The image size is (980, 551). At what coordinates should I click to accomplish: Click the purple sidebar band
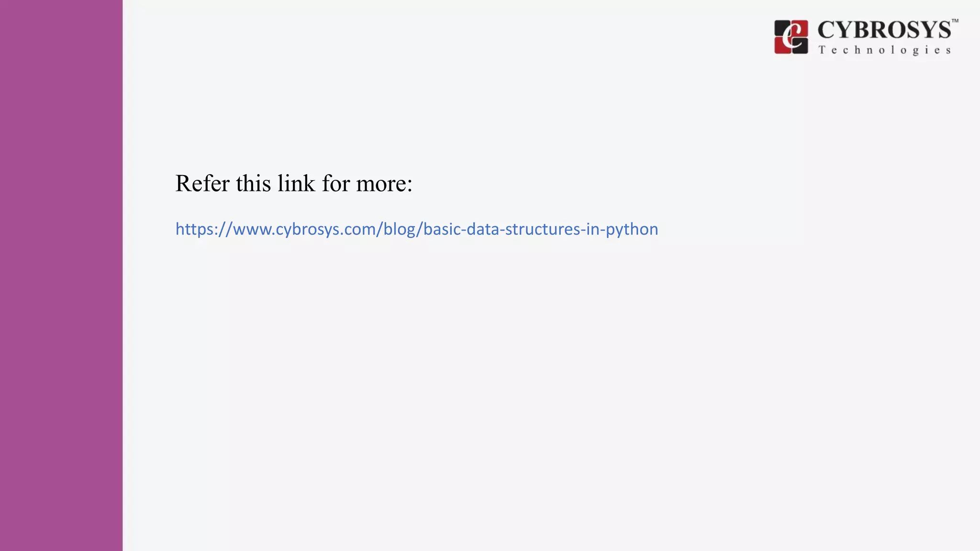(x=61, y=275)
